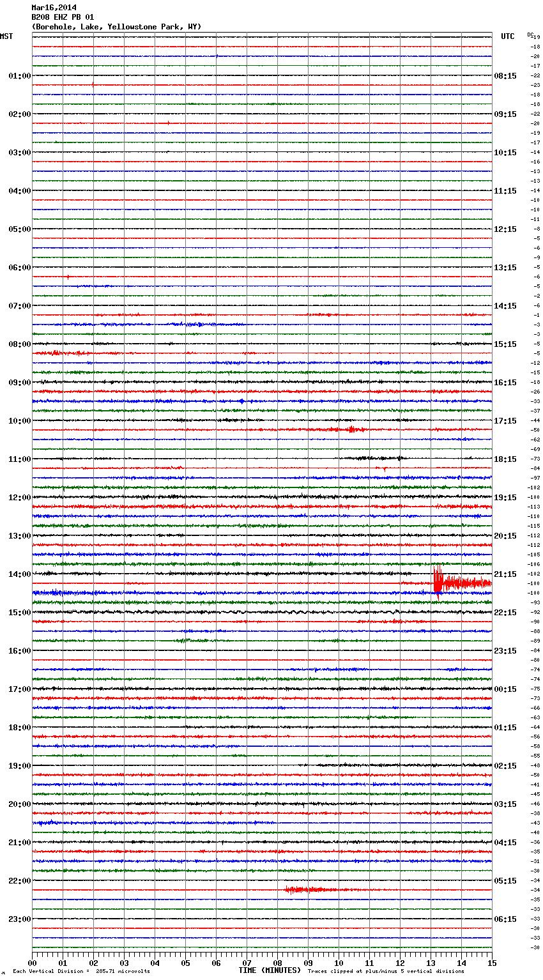Image resolution: width=543 pixels, height=980 pixels.
Task: Click the "08:15" UTC time label
Action: click(505, 76)
